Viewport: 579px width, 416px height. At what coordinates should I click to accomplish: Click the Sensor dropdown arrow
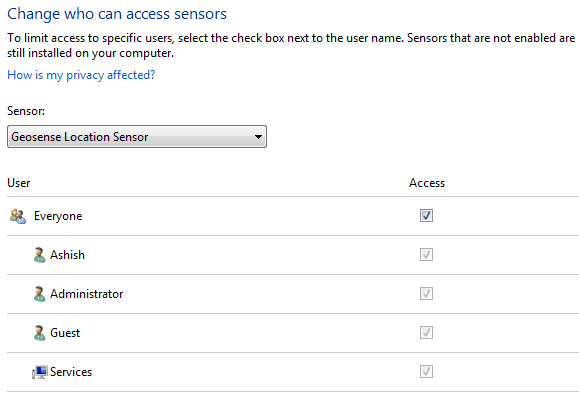click(x=258, y=137)
